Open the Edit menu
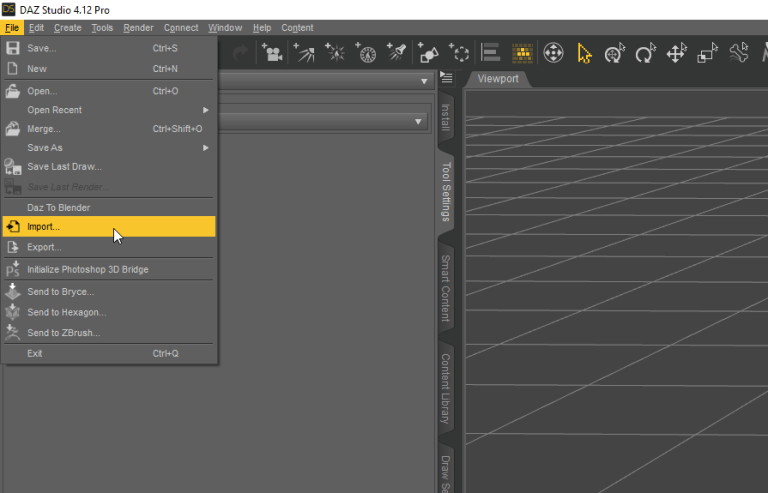This screenshot has height=493, width=768. tap(36, 28)
